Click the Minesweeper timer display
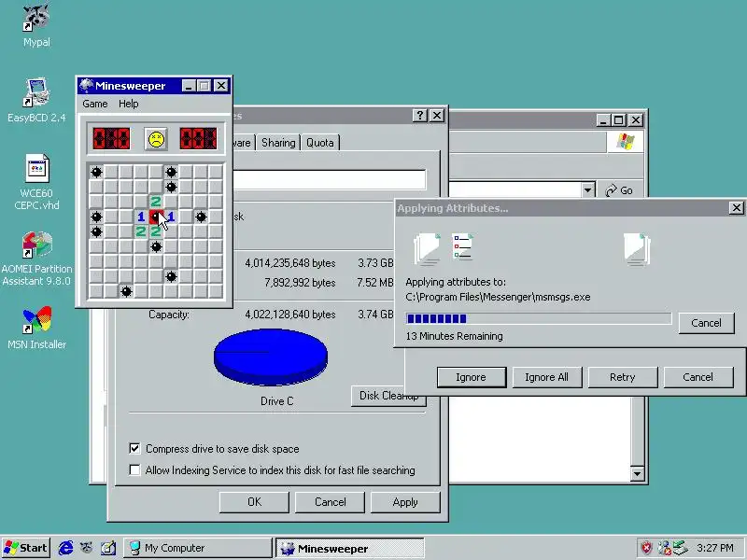Image resolution: width=747 pixels, height=560 pixels. pos(198,138)
